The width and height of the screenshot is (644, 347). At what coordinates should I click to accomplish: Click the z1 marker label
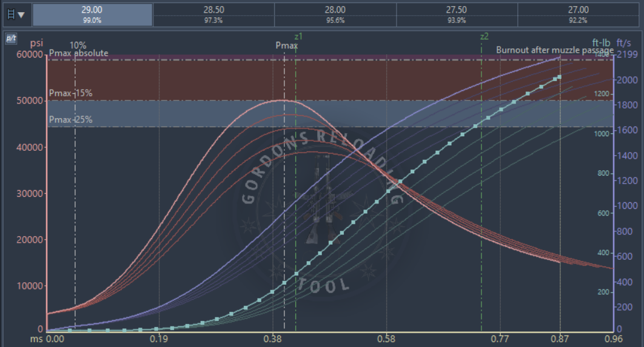coord(298,37)
